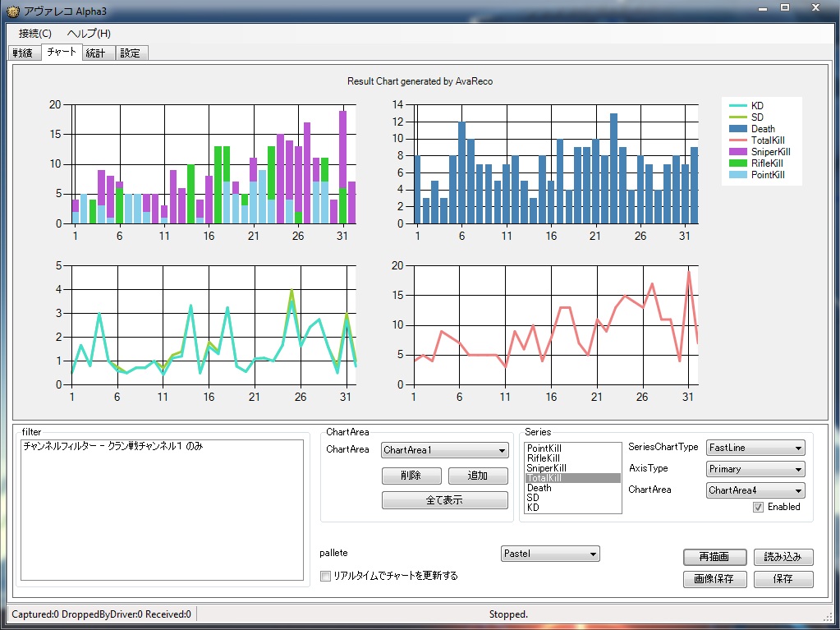This screenshot has height=630, width=840.
Task: Click the Stopped. status bar text
Action: (x=508, y=614)
